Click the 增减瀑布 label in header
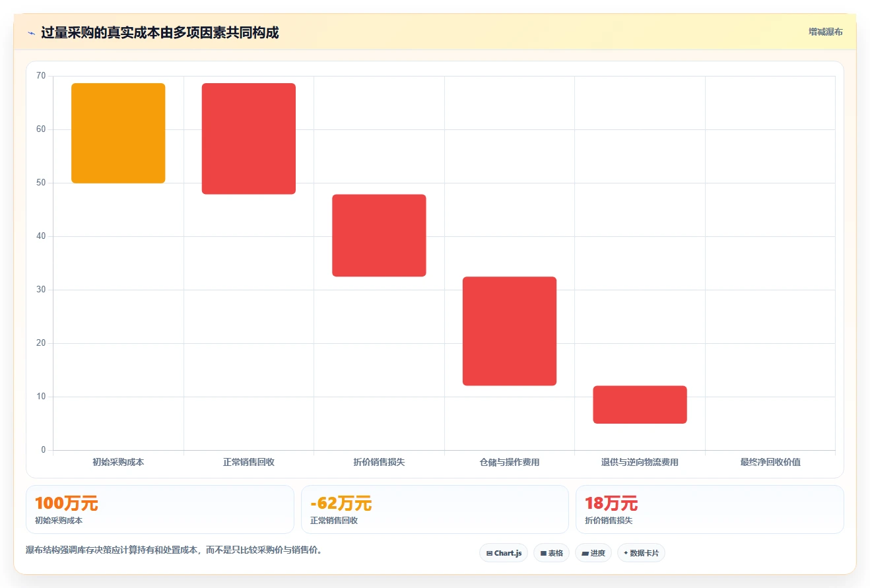Viewport: 870px width, 588px height. (x=825, y=32)
